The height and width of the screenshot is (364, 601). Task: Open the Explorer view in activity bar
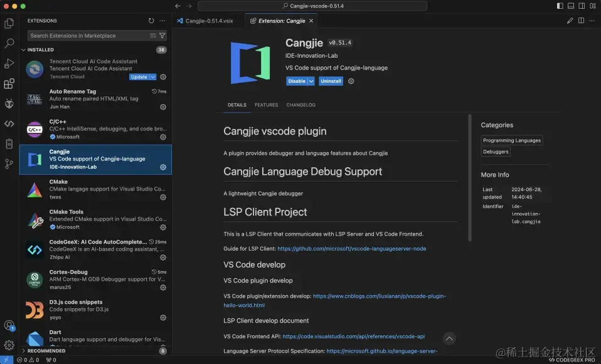(x=9, y=23)
